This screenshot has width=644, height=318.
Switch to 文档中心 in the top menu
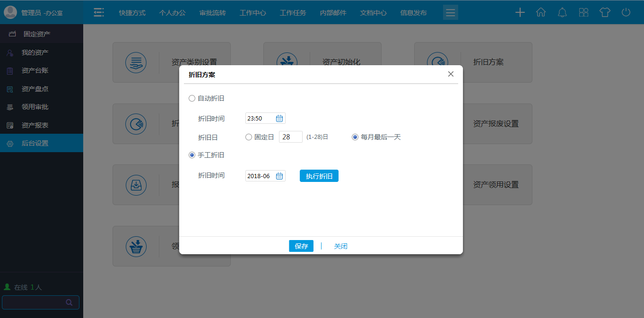pyautogui.click(x=373, y=13)
